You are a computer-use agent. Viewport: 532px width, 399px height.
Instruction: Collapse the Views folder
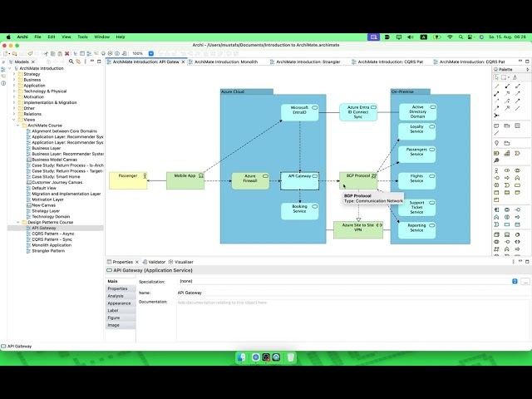pos(14,120)
